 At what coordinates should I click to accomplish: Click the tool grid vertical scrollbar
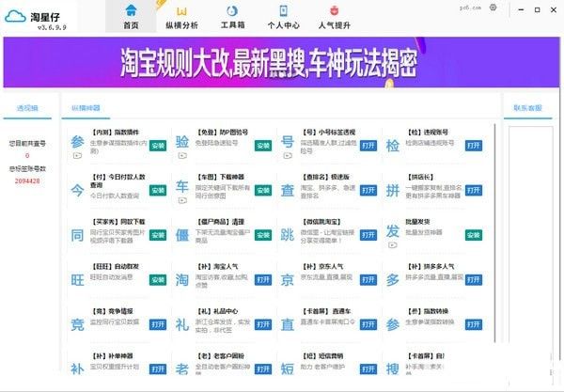495,233
